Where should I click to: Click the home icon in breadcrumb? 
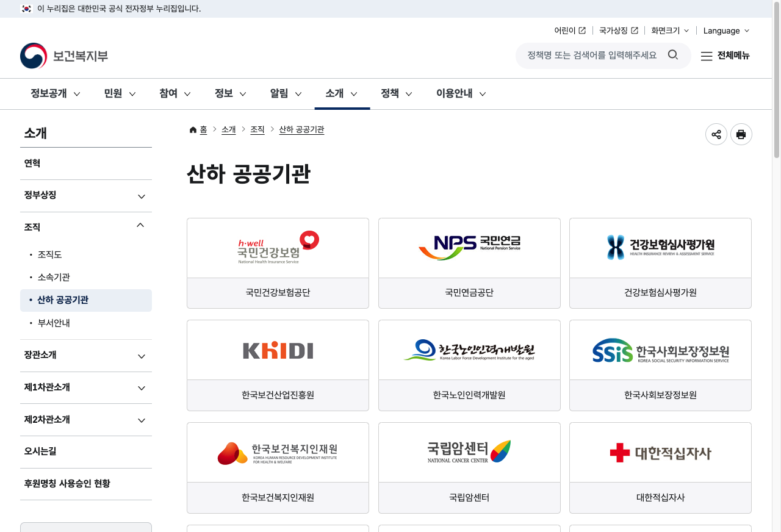[x=193, y=130]
